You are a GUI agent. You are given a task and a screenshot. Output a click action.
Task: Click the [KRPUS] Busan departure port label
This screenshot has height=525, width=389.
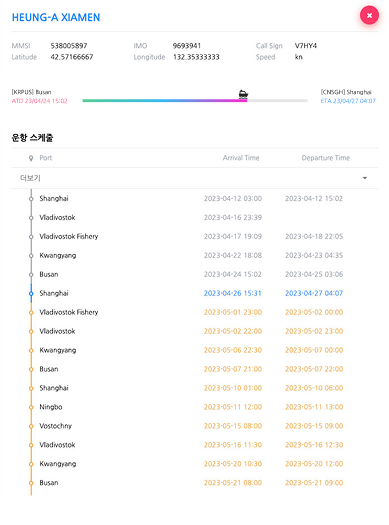[x=31, y=92]
